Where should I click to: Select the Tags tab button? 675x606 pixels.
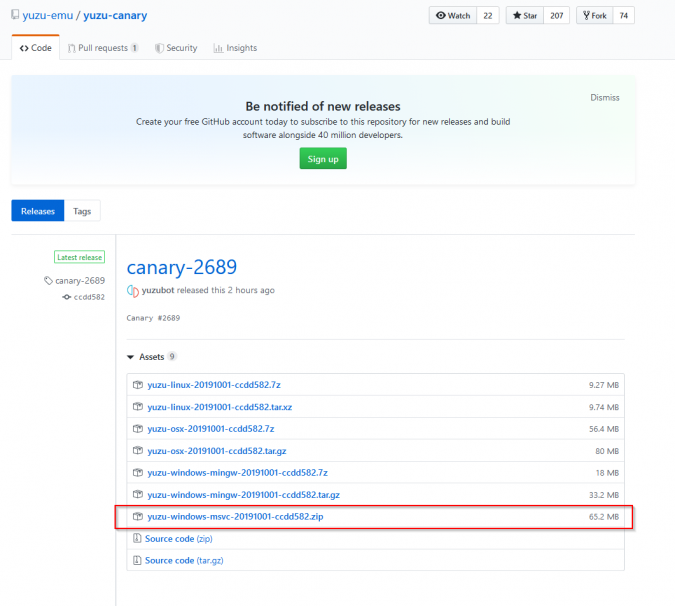pos(82,211)
